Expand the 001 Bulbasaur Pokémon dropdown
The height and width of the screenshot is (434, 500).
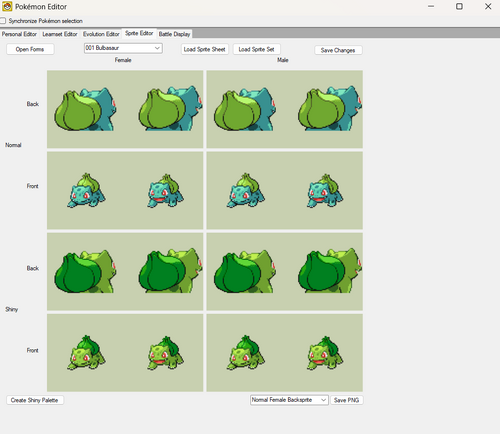point(123,48)
